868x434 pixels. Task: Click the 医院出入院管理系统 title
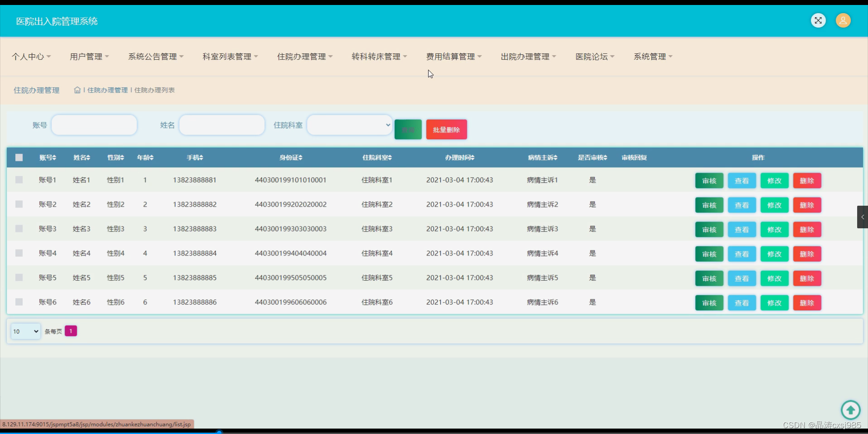tap(57, 21)
